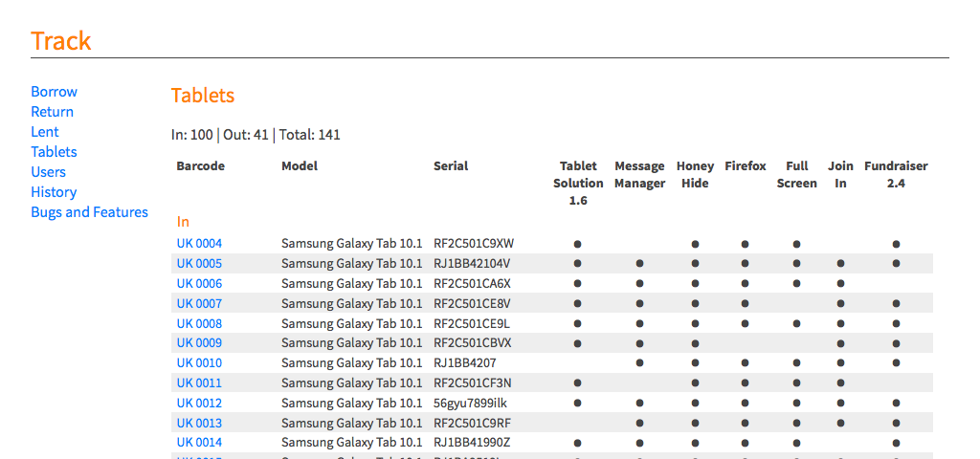Click the Serial column header

click(x=451, y=166)
